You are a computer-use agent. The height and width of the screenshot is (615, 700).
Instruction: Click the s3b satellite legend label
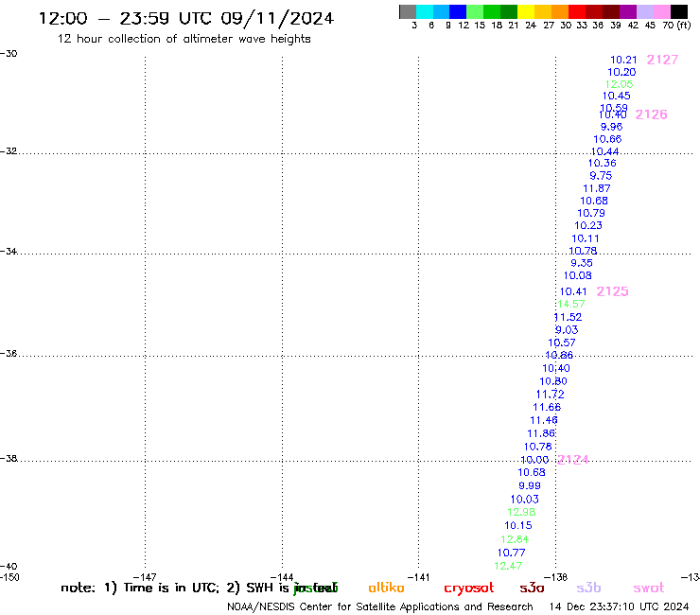588,588
